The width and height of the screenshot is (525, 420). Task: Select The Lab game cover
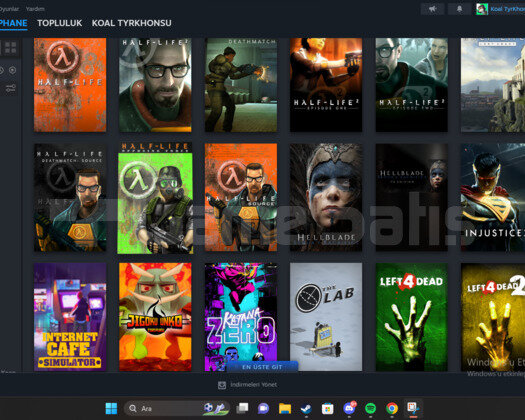click(326, 317)
